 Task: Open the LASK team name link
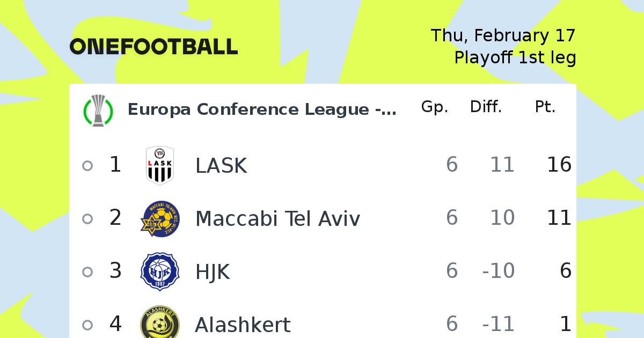[x=221, y=166]
